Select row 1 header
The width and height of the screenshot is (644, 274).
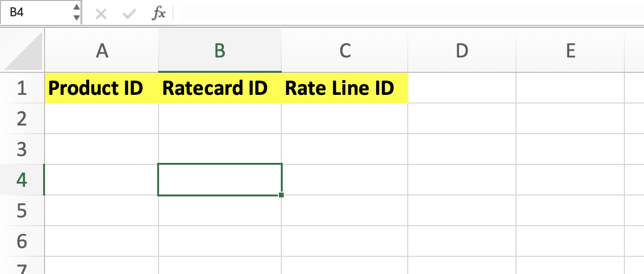coord(22,88)
